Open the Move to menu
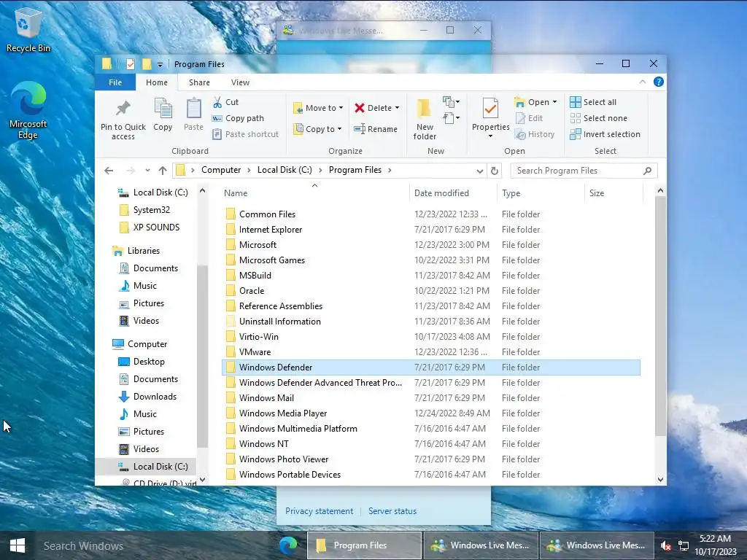Image resolution: width=747 pixels, height=560 pixels. coord(318,108)
